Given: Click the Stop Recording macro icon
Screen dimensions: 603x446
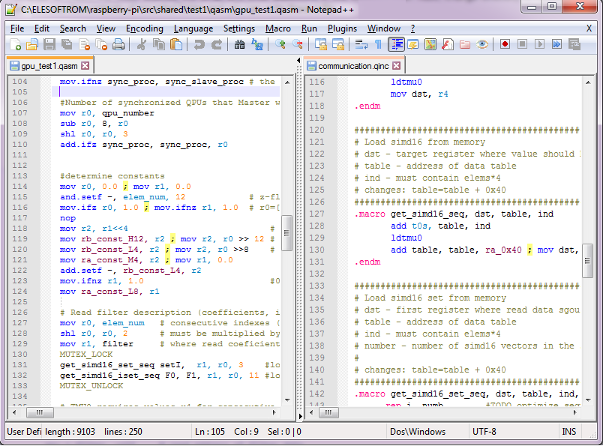Looking at the screenshot, I should (x=522, y=45).
